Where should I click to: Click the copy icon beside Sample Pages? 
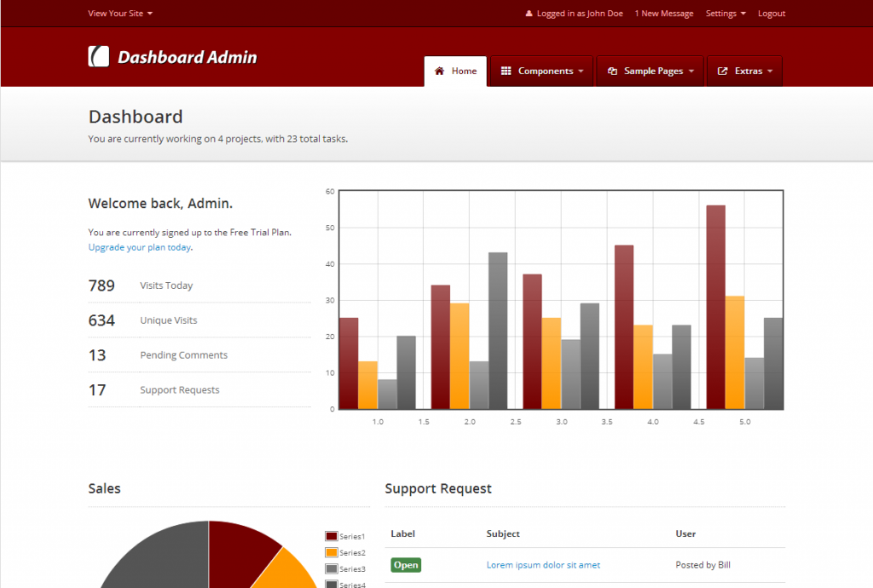[x=612, y=72]
